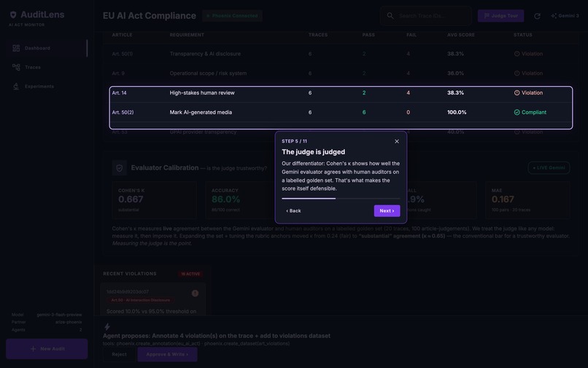
Task: Click the lightning bolt agent icon
Action: click(x=107, y=326)
